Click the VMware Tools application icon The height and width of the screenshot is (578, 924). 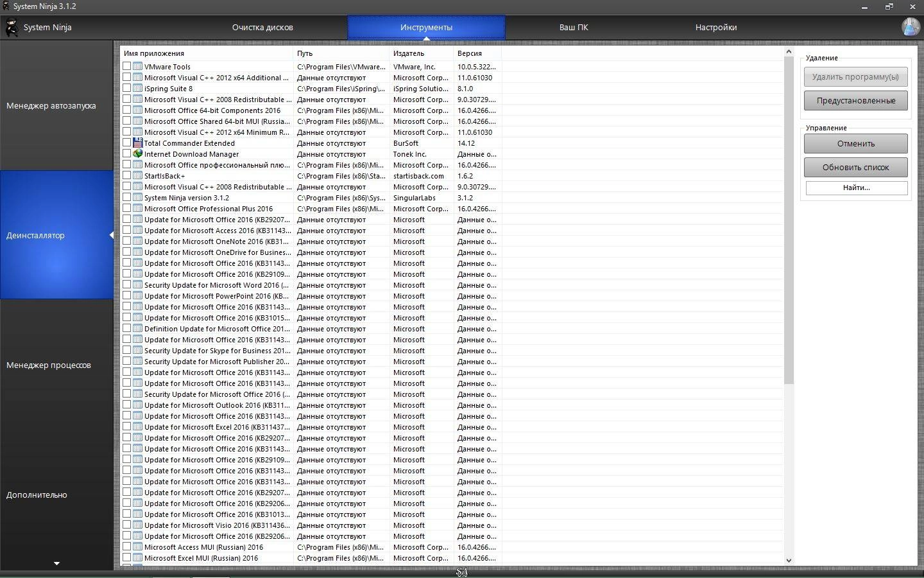coord(137,66)
